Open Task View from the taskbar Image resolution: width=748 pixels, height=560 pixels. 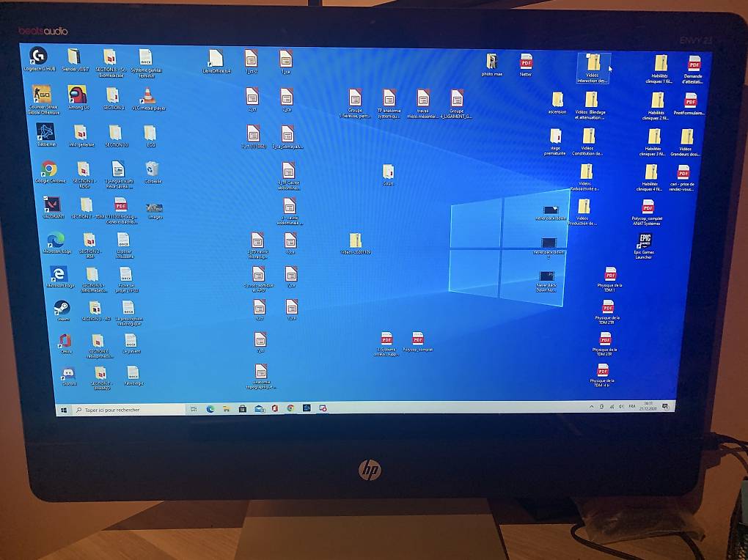pyautogui.click(x=193, y=409)
